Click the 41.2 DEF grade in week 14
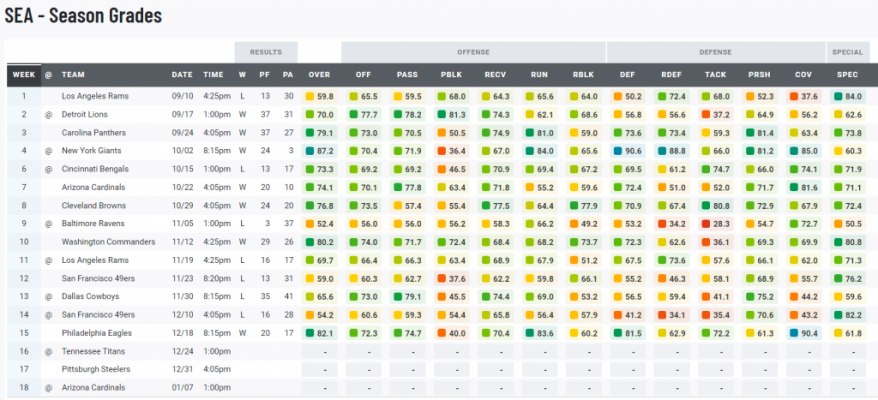This screenshot has width=878, height=400. (627, 315)
